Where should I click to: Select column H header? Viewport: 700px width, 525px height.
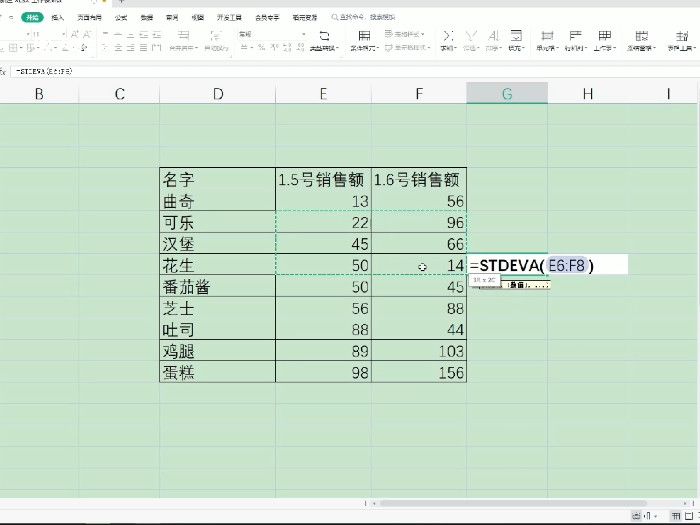[x=588, y=94]
